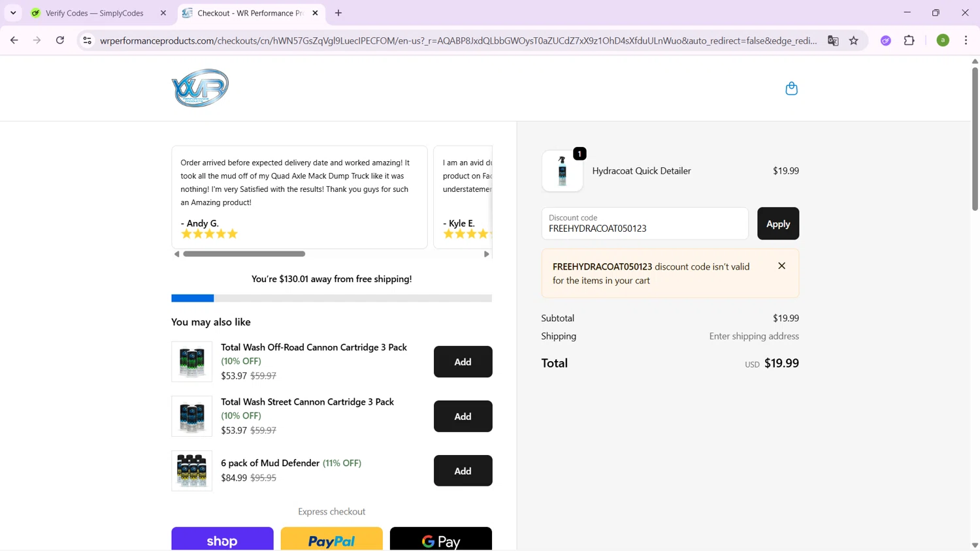Click Andy G. five-star rating
The height and width of the screenshot is (551, 980).
[209, 234]
